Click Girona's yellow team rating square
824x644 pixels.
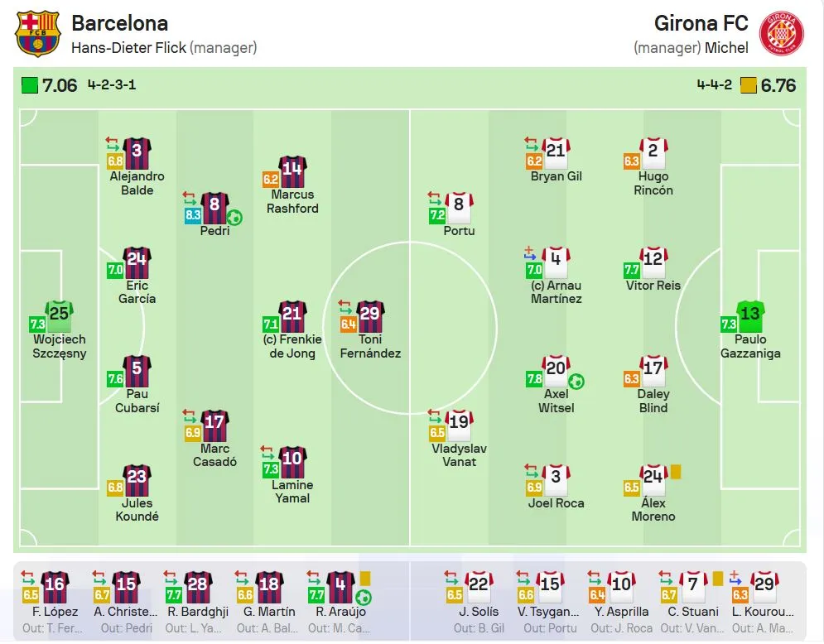coord(748,85)
